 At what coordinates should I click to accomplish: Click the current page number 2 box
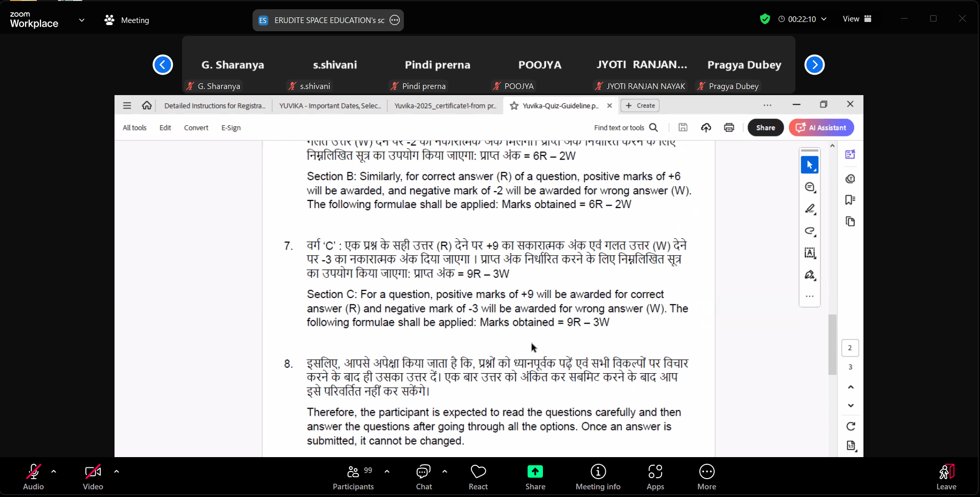(850, 348)
